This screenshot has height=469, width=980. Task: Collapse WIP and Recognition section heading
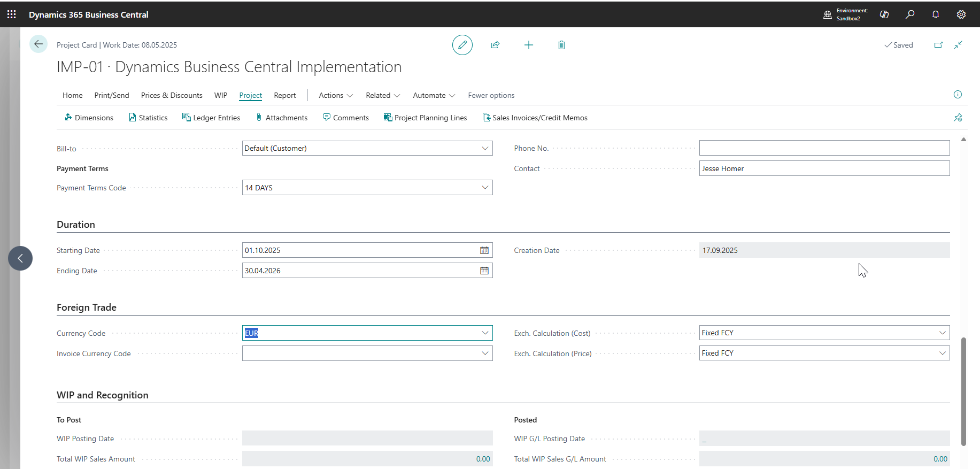(x=103, y=395)
